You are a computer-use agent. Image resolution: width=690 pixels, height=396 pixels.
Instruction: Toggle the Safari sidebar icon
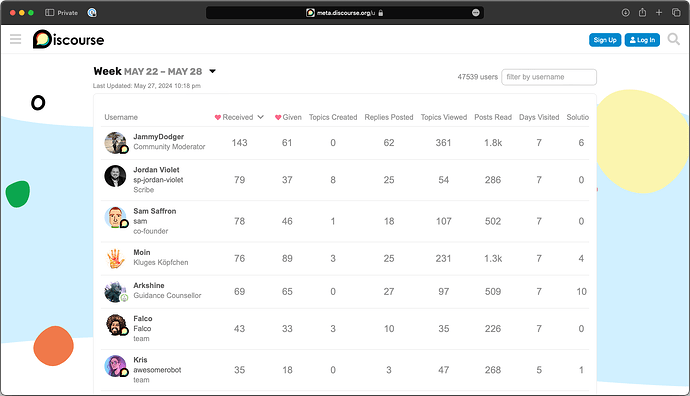point(49,13)
